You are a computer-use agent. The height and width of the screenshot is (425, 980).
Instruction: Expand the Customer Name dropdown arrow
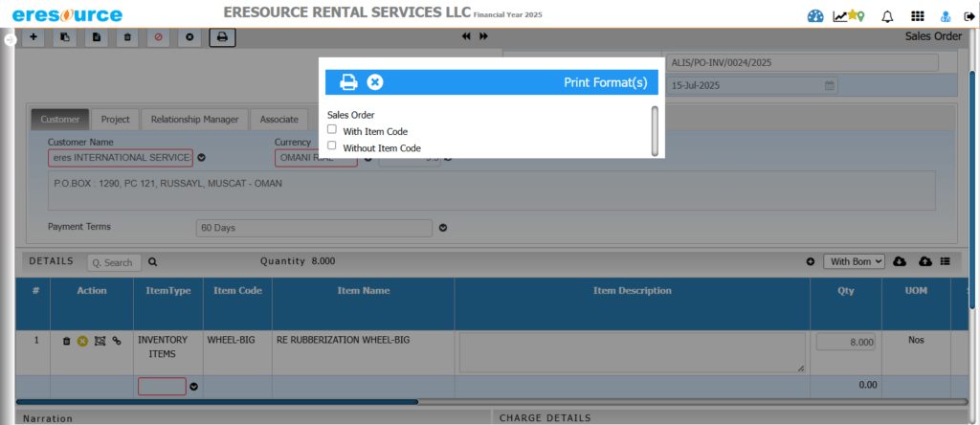tap(201, 158)
